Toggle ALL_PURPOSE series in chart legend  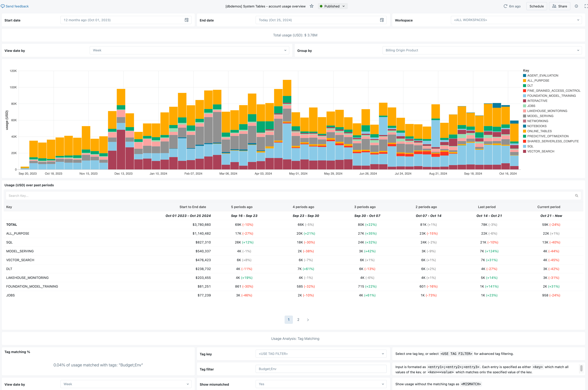tap(538, 81)
